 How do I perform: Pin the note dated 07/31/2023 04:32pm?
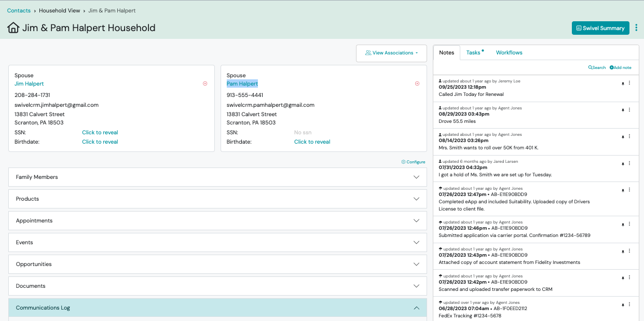pos(623,164)
